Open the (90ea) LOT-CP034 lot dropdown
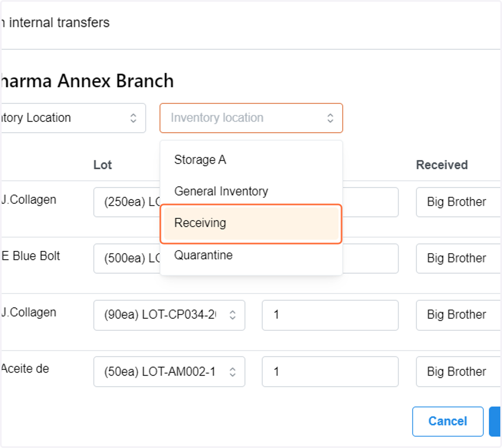The height and width of the screenshot is (448, 502). coord(169,315)
